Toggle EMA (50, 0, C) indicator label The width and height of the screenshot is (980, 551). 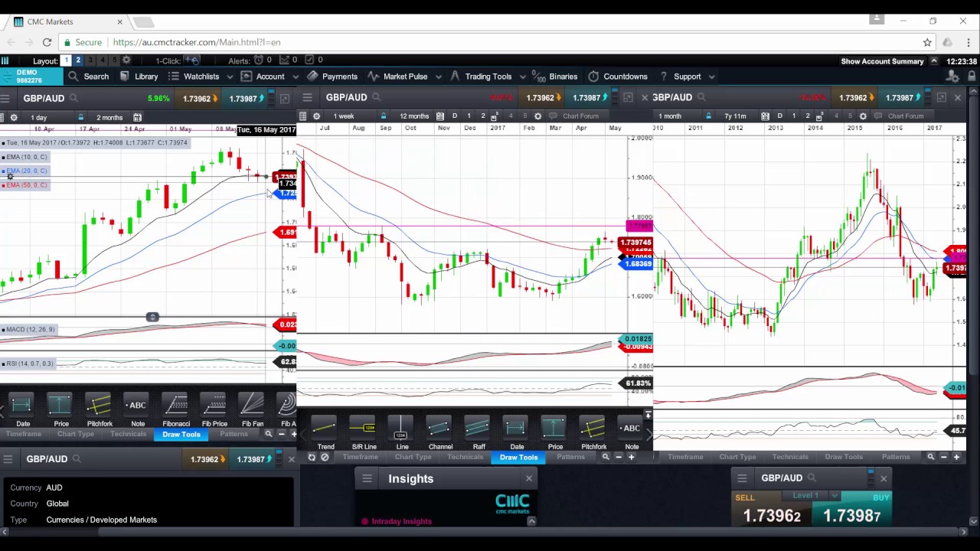[27, 185]
